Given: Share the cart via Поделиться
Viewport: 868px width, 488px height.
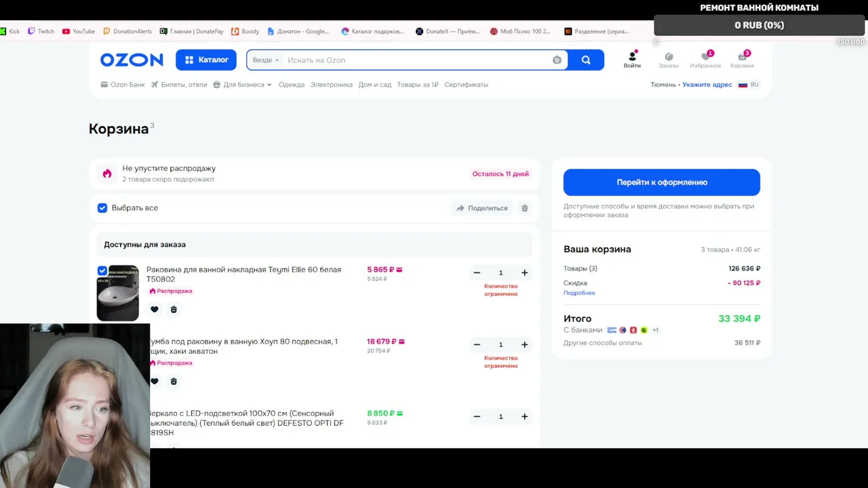Looking at the screenshot, I should pyautogui.click(x=482, y=208).
